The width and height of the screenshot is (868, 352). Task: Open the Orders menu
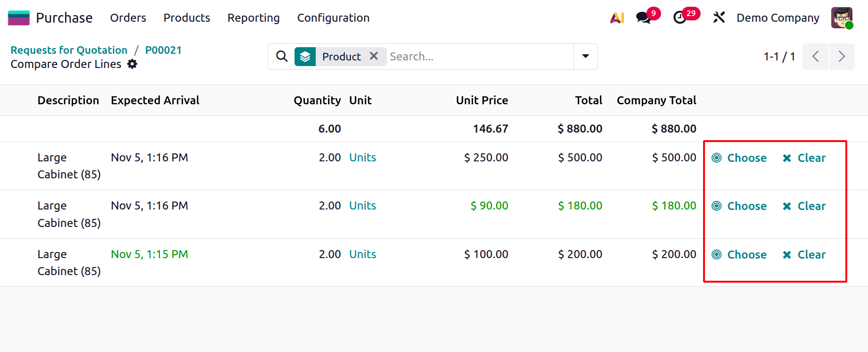(x=128, y=18)
